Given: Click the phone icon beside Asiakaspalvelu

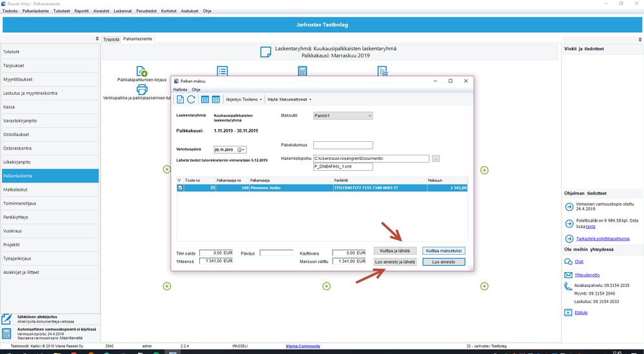Looking at the screenshot, I should (x=569, y=286).
